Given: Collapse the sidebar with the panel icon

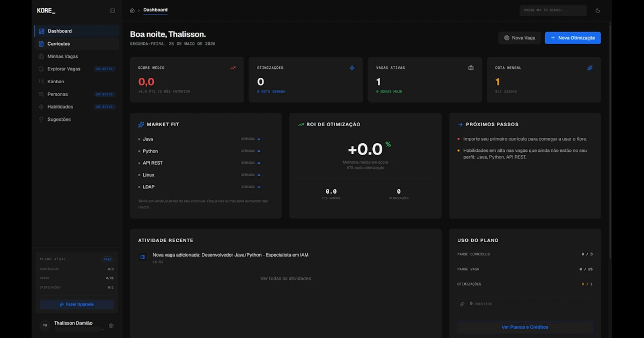Looking at the screenshot, I should click(113, 11).
